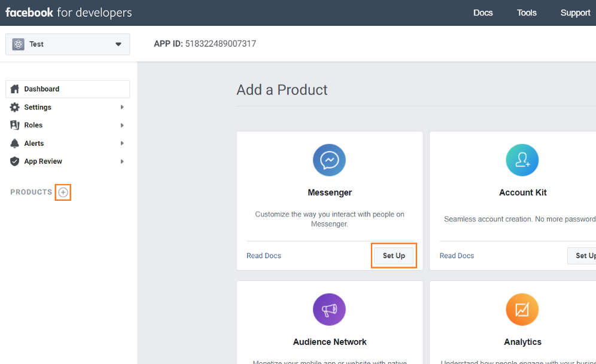Click the Audience Network megaphone icon
The image size is (596, 364).
329,309
